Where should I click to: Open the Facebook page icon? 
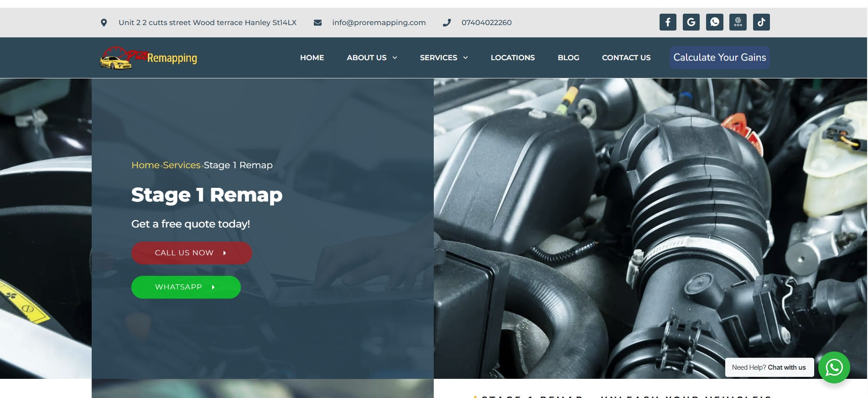pyautogui.click(x=667, y=22)
